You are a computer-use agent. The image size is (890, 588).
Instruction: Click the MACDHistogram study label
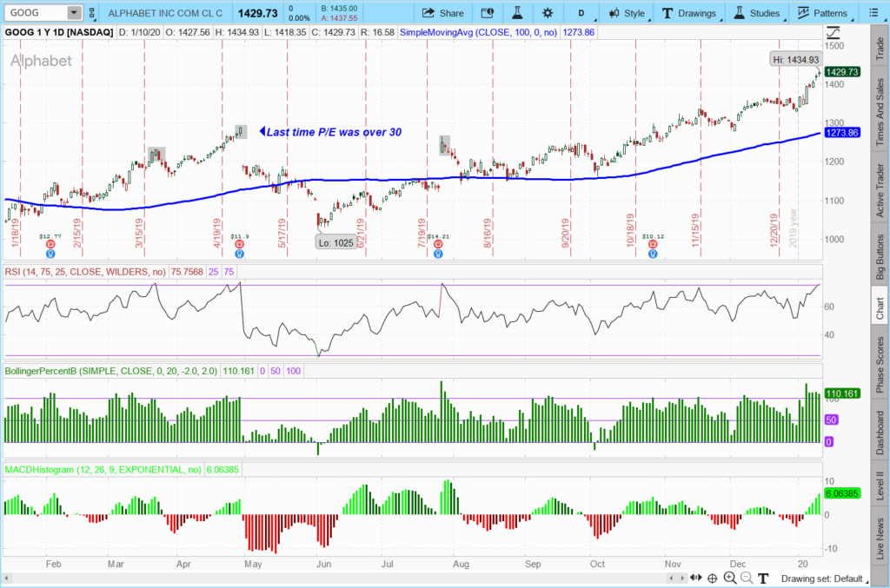tap(103, 470)
